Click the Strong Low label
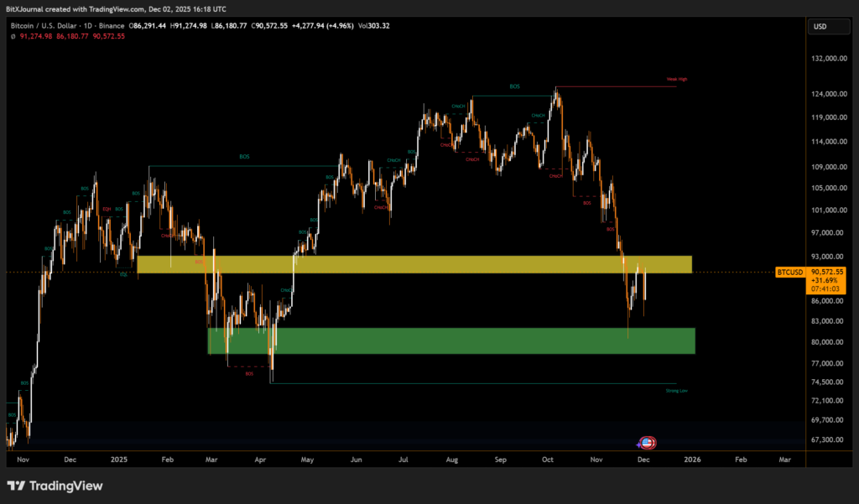 coord(677,391)
